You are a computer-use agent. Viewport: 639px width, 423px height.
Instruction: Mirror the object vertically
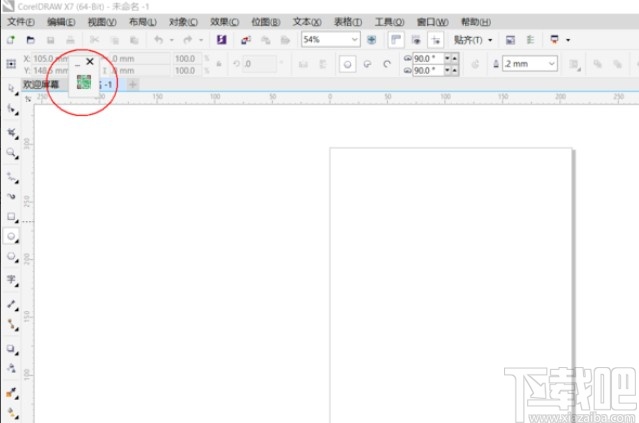(x=323, y=64)
